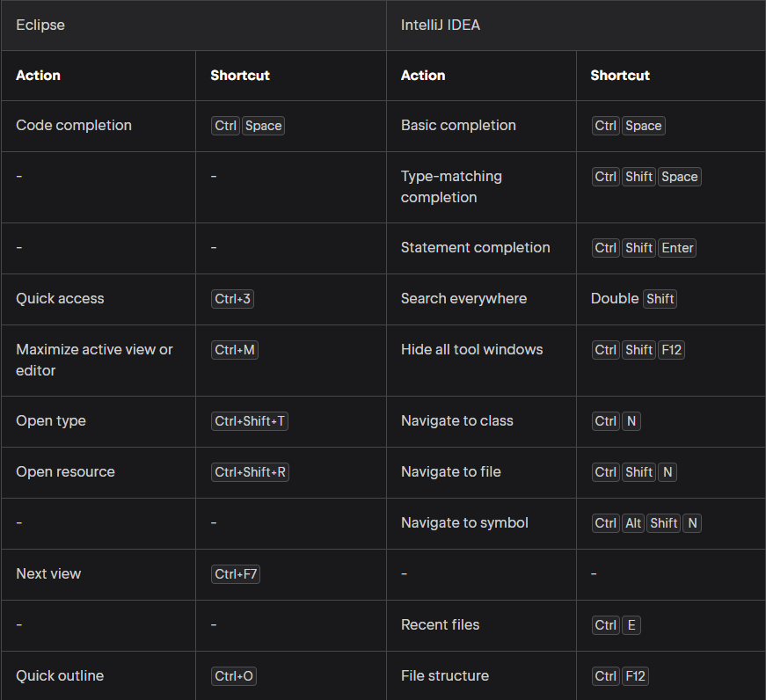Click the 'Open type' cell
This screenshot has width=766, height=700.
98,421
